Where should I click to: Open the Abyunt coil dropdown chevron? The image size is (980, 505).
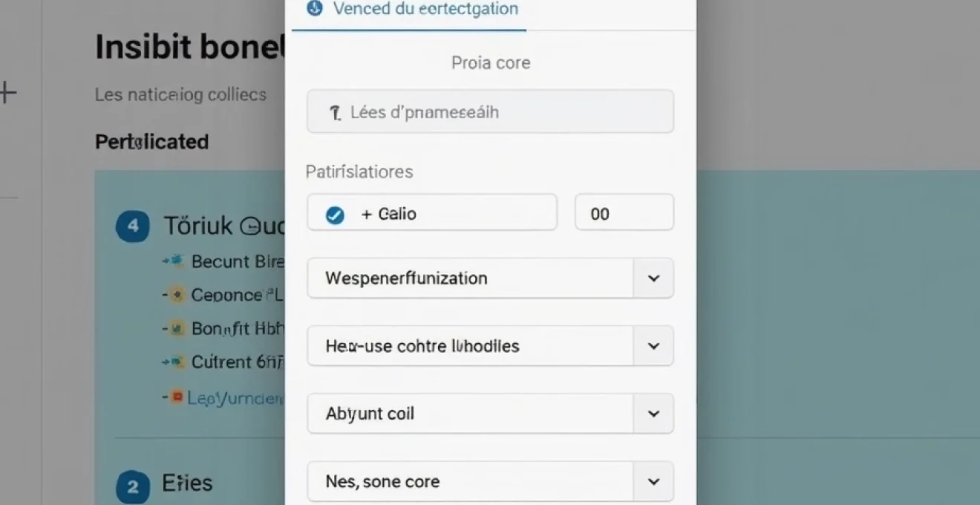(x=653, y=414)
